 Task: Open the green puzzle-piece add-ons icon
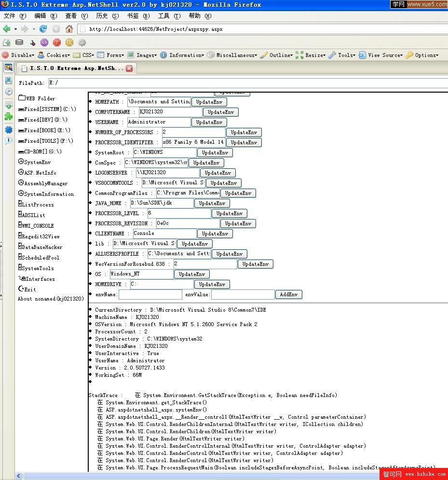[9, 116]
